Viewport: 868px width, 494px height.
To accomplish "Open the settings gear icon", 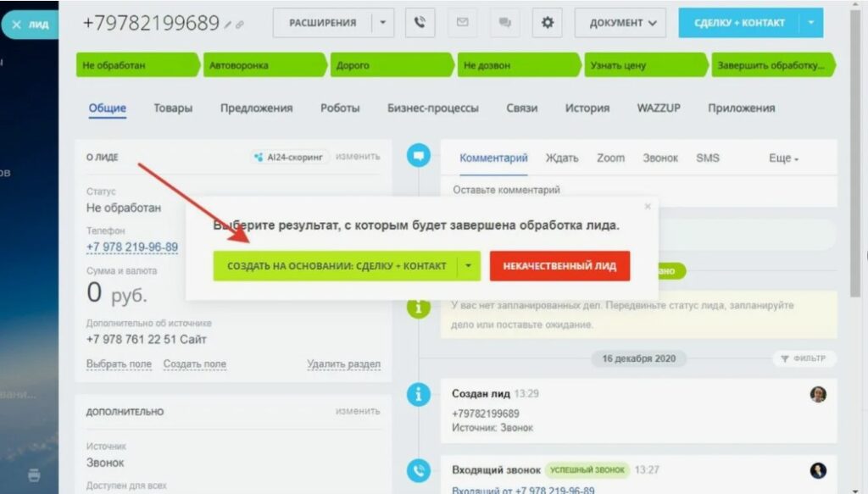I will pyautogui.click(x=547, y=23).
